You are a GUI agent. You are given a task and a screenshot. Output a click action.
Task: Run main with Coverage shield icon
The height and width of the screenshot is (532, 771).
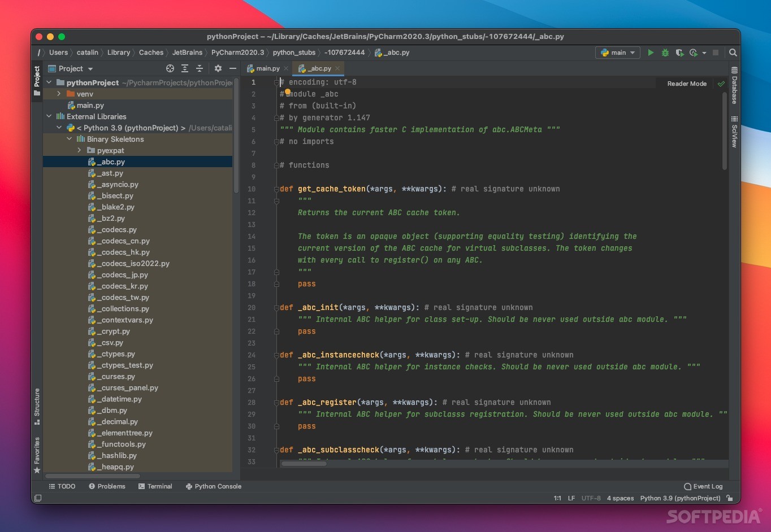[x=679, y=52]
